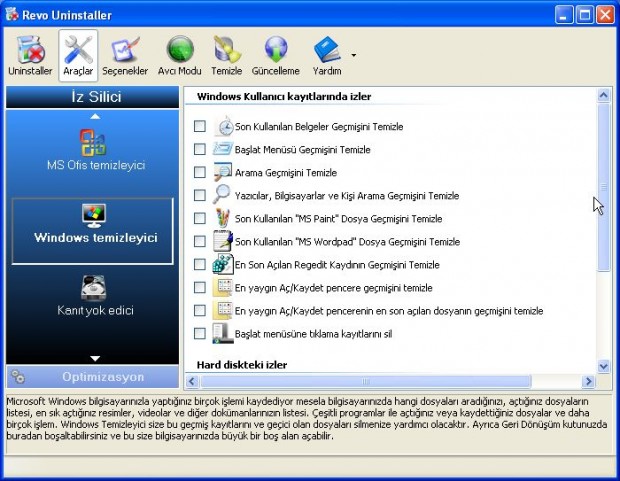
Task: Minimize the Revo Uninstaller window
Action: click(x=564, y=15)
